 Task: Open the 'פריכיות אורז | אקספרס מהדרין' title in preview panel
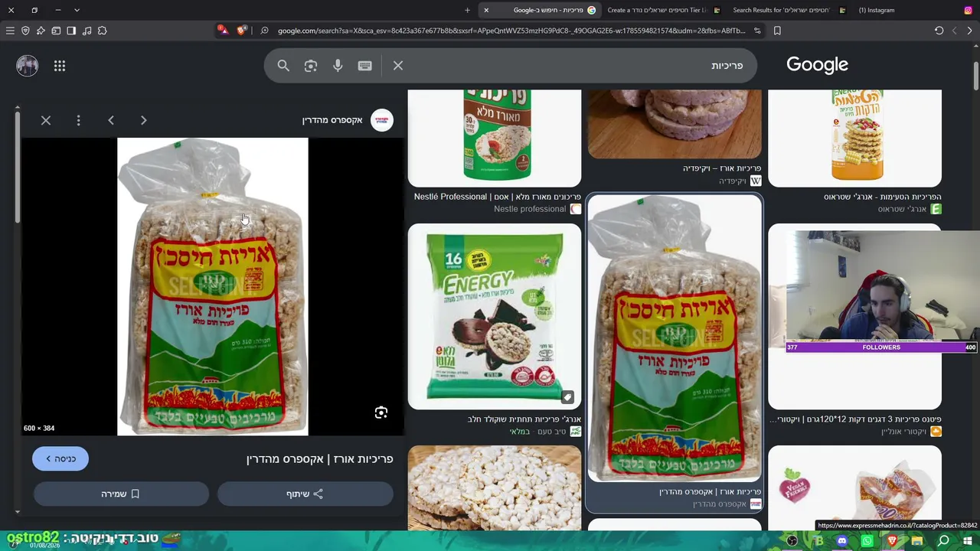tap(319, 458)
